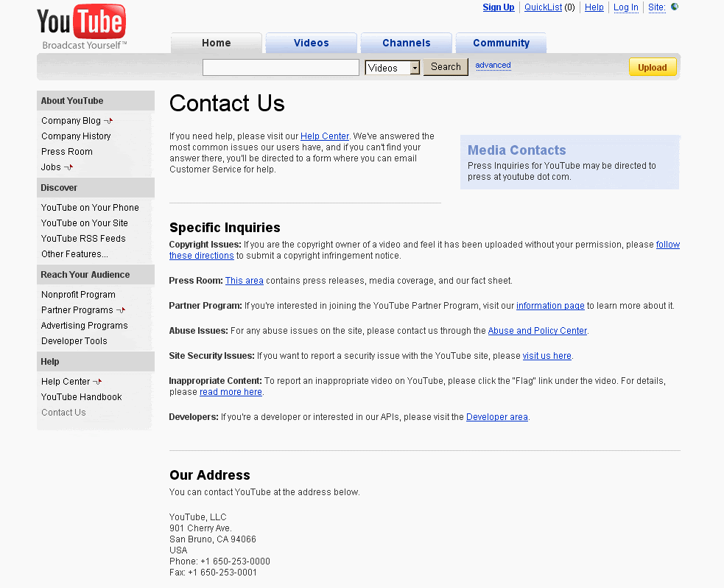The image size is (724, 588).
Task: Switch to the Videos tab
Action: point(311,43)
